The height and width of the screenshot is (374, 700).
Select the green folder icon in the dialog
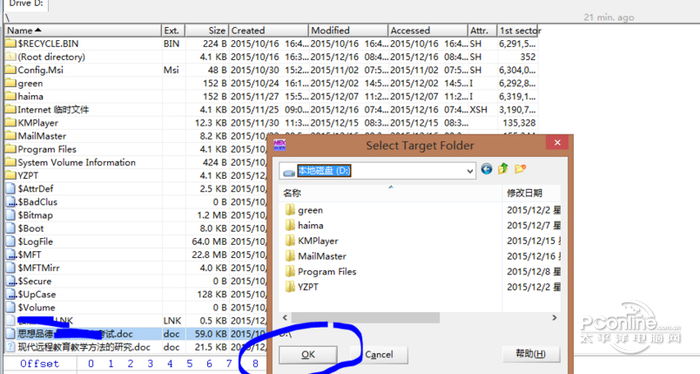click(290, 210)
